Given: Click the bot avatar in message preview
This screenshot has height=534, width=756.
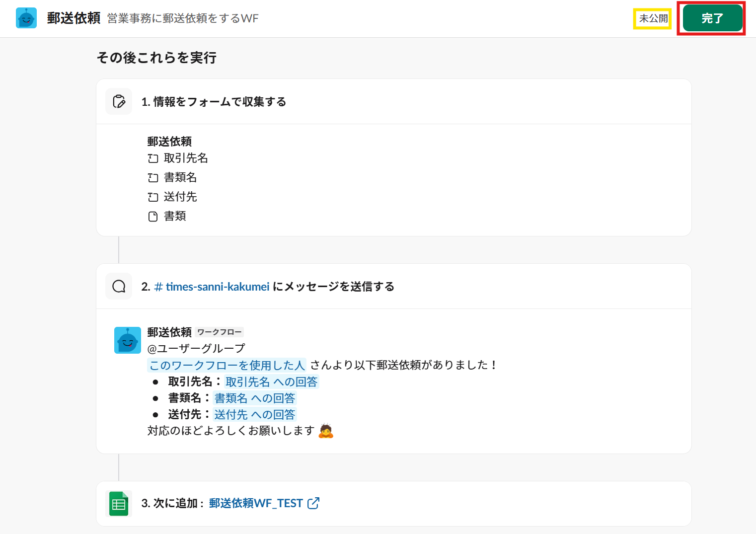Looking at the screenshot, I should [x=128, y=340].
